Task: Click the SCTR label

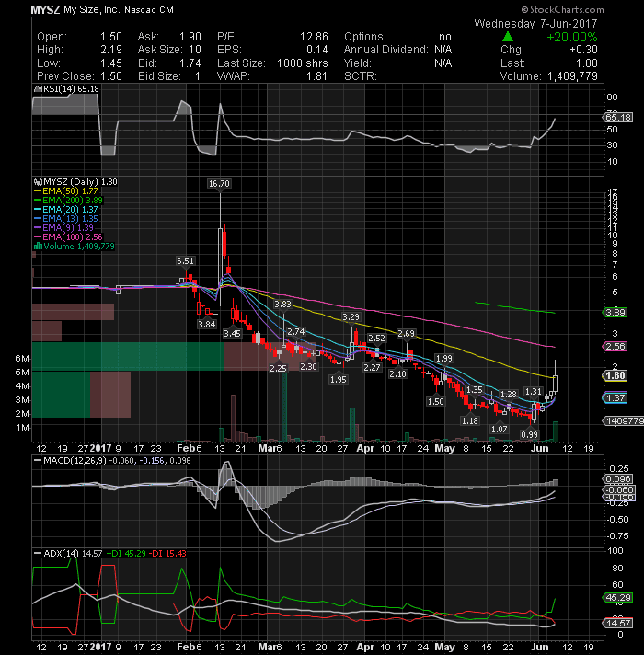Action: tap(361, 76)
